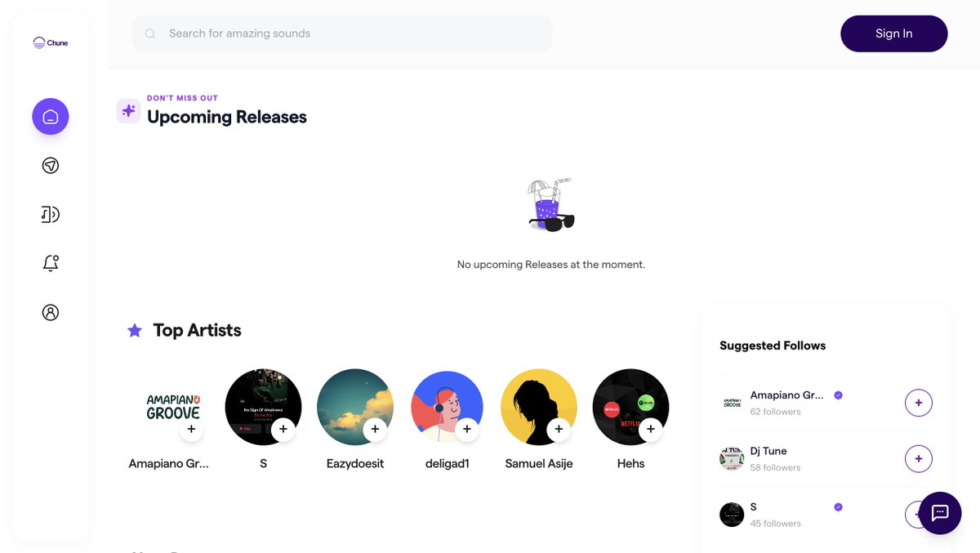Open Samuel Asije silhouette avatar
Image resolution: width=980 pixels, height=553 pixels.
[x=539, y=407]
